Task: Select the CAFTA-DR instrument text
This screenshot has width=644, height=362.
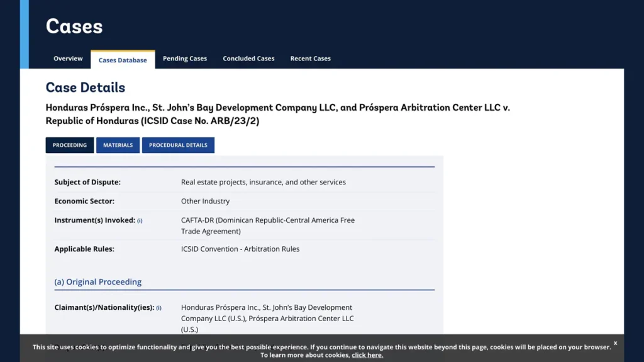Action: point(268,225)
